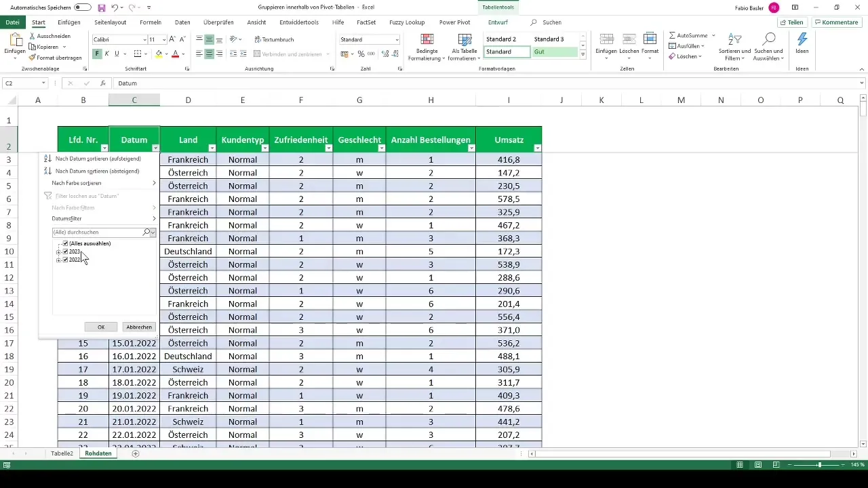Apply the Gut cell style
Screen dimensions: 868x488
555,52
